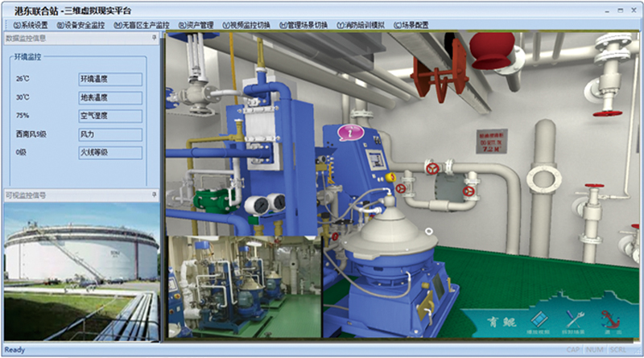Pin the 数据监控信息 panel
This screenshot has height=358, width=644.
154,38
